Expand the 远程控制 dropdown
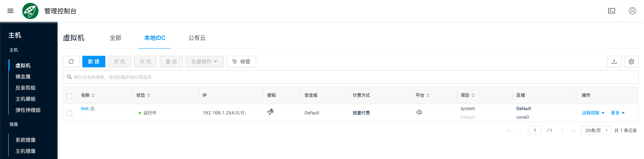This screenshot has height=159, width=644. (593, 113)
